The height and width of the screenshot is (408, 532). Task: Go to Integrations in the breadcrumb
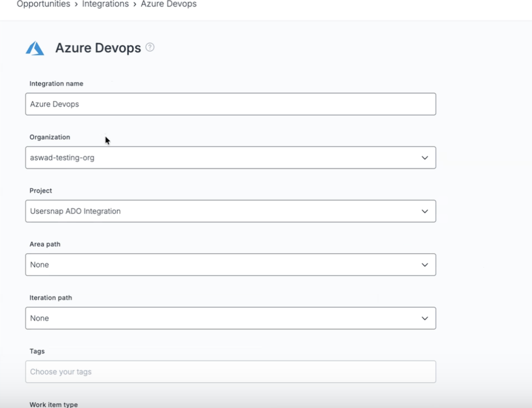105,4
